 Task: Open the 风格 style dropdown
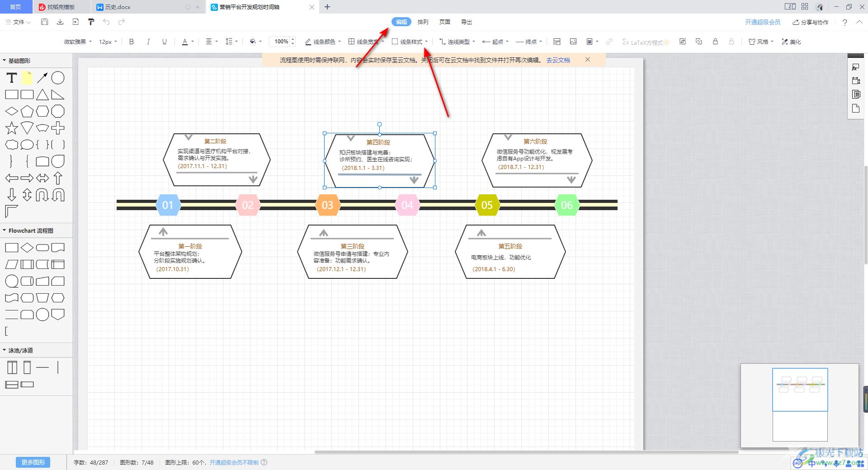(761, 42)
